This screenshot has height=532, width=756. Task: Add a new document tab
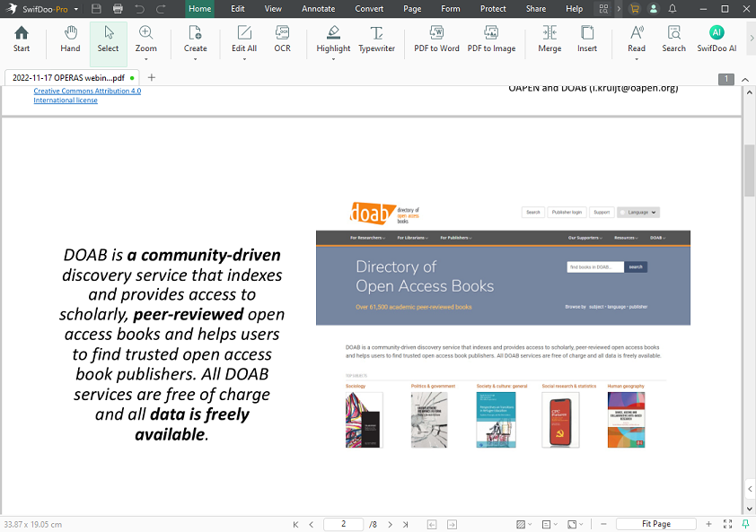[152, 77]
